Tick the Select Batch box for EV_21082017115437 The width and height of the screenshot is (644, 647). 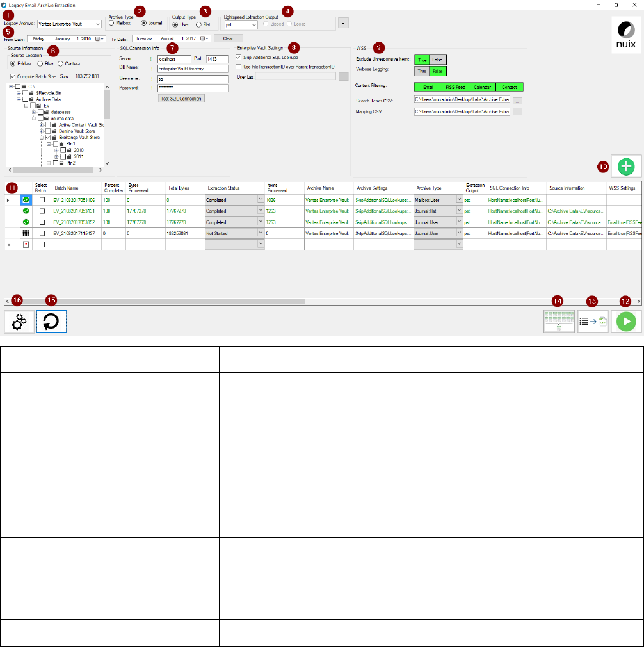click(x=42, y=233)
